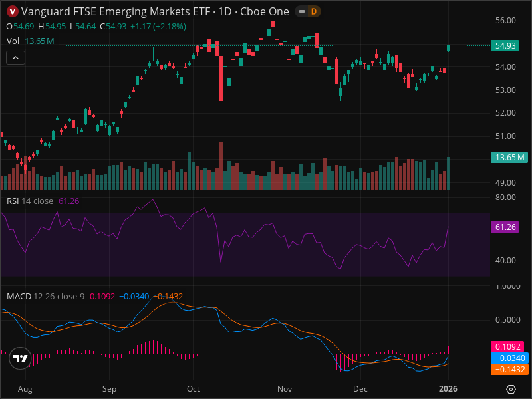Select the MACD 12 26 close 9 legend
This screenshot has width=532, height=399.
[x=45, y=296]
